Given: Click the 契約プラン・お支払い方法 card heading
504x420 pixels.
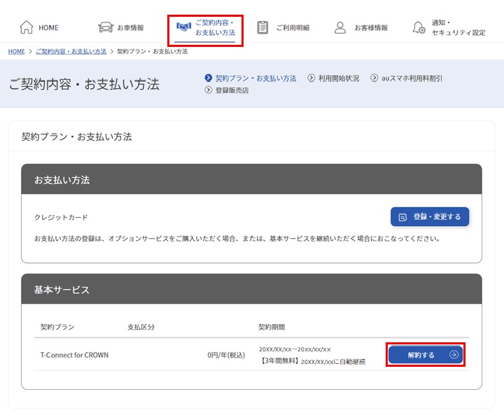Looking at the screenshot, I should click(x=76, y=136).
